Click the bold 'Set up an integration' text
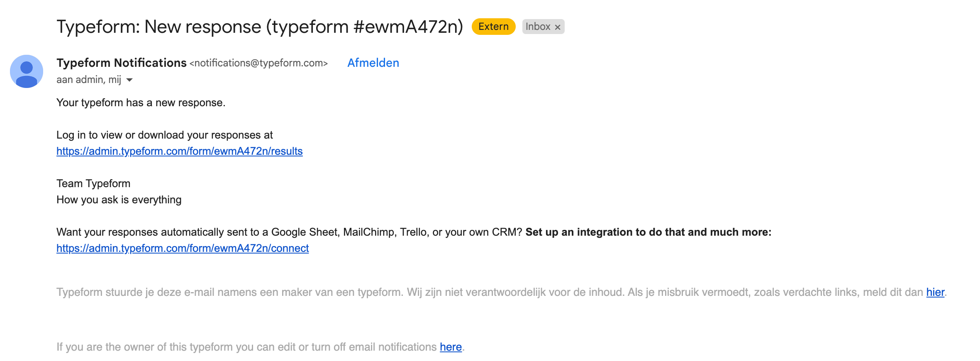 pyautogui.click(x=648, y=232)
